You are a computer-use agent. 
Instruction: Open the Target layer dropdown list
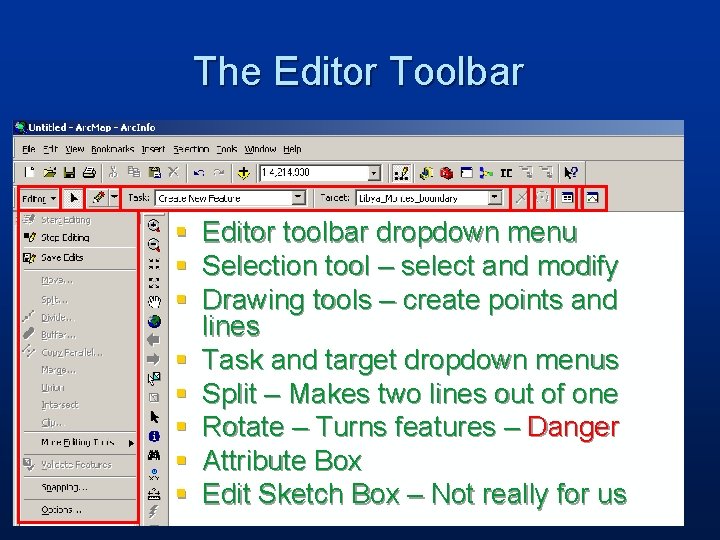click(x=494, y=197)
